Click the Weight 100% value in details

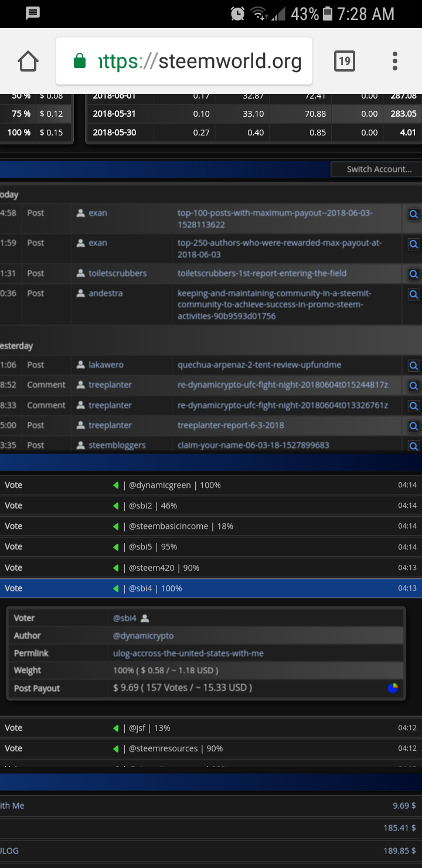coord(166,670)
